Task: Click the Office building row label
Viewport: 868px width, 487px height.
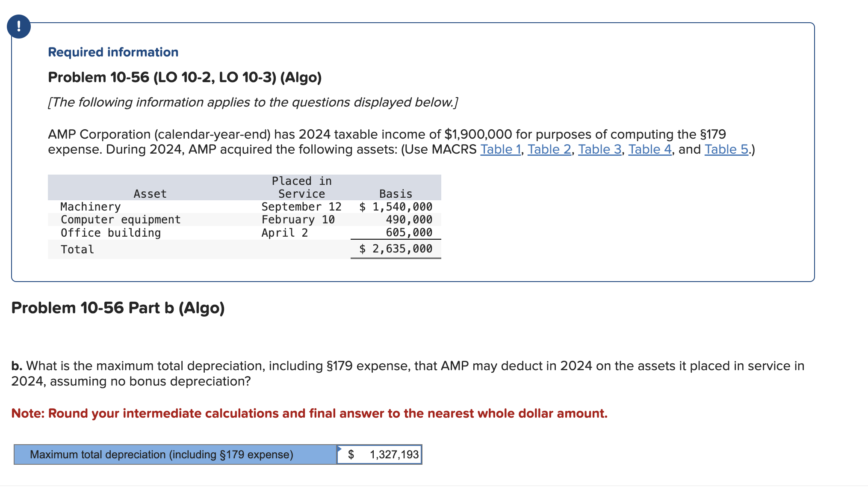Action: point(111,233)
